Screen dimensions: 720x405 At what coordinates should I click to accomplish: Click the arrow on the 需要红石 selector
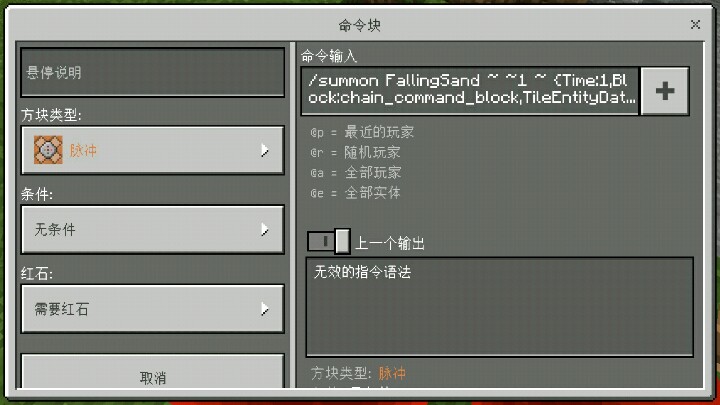pyautogui.click(x=264, y=309)
